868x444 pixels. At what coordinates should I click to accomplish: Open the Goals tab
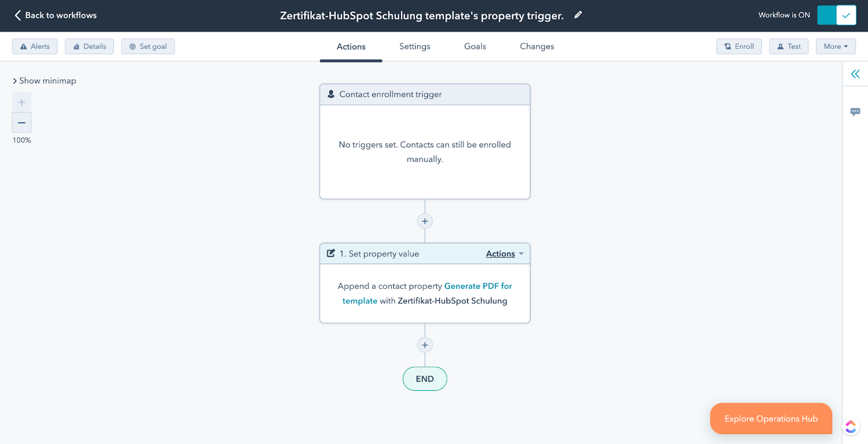475,47
